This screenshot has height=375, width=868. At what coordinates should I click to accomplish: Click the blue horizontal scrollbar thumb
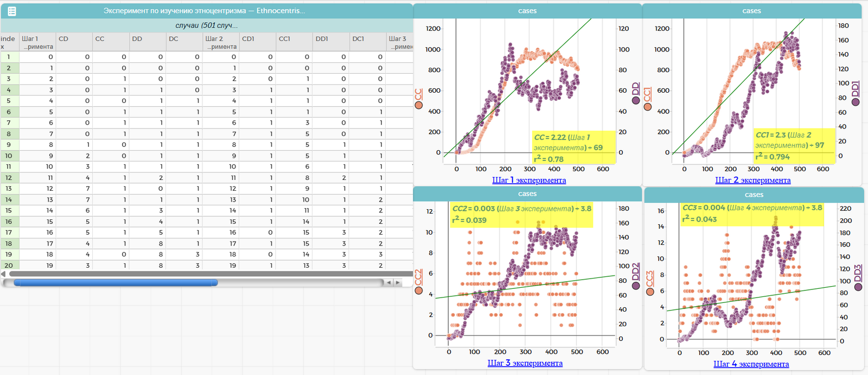pyautogui.click(x=116, y=282)
